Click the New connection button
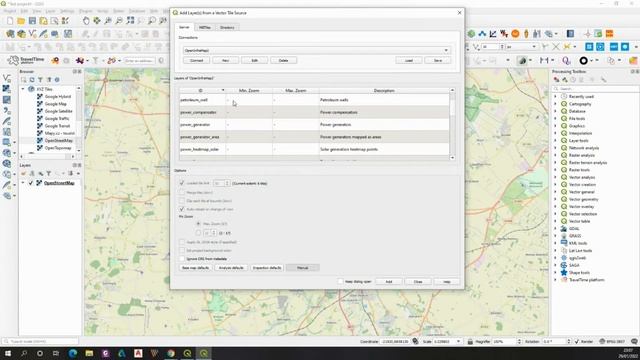 (225, 60)
